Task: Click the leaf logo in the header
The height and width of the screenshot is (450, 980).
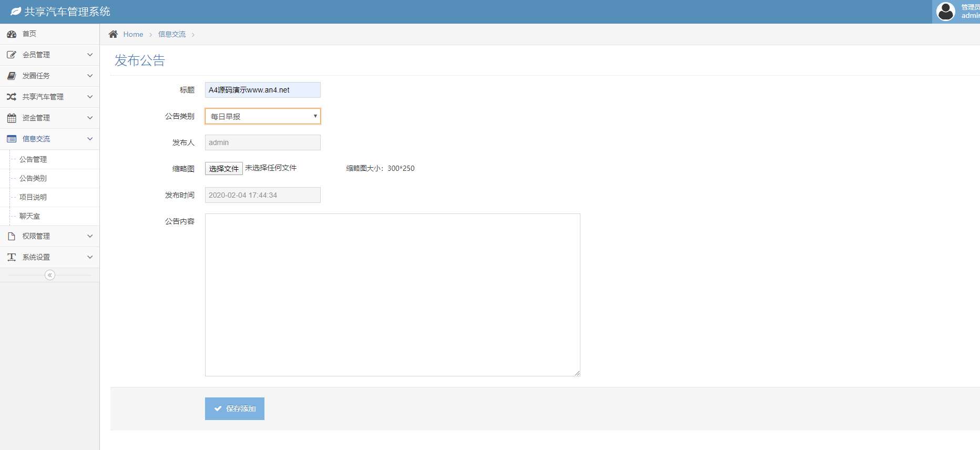Action: point(16,12)
